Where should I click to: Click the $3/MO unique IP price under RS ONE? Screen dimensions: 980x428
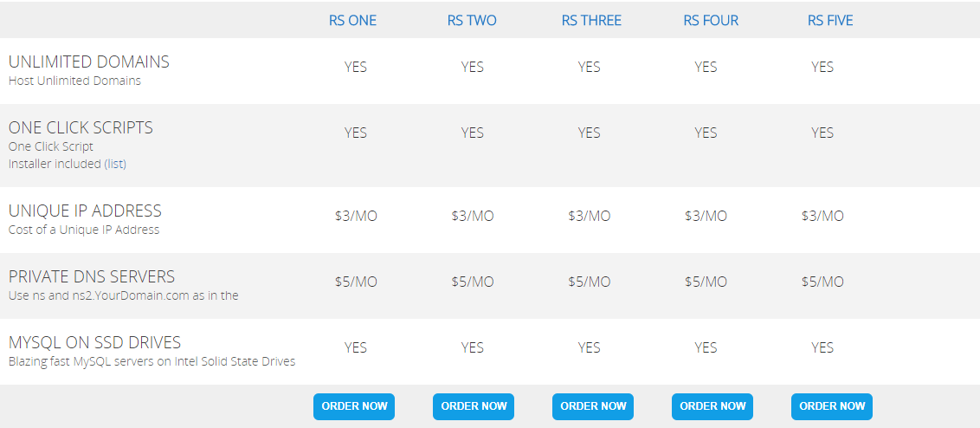tap(356, 217)
